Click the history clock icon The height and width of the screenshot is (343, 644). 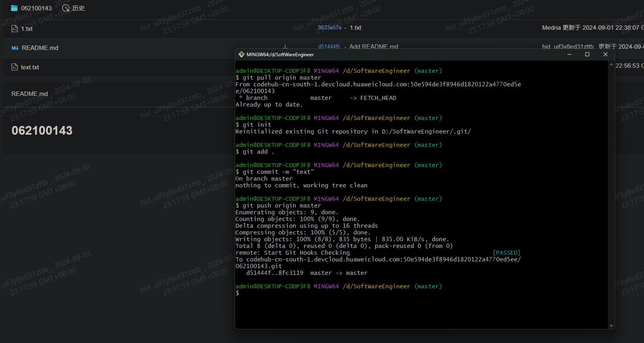click(66, 8)
